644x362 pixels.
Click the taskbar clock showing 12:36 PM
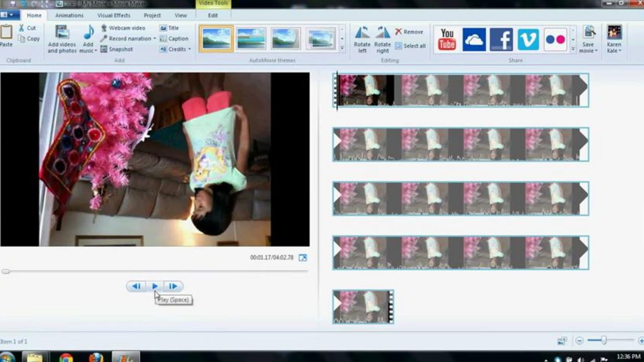point(629,356)
